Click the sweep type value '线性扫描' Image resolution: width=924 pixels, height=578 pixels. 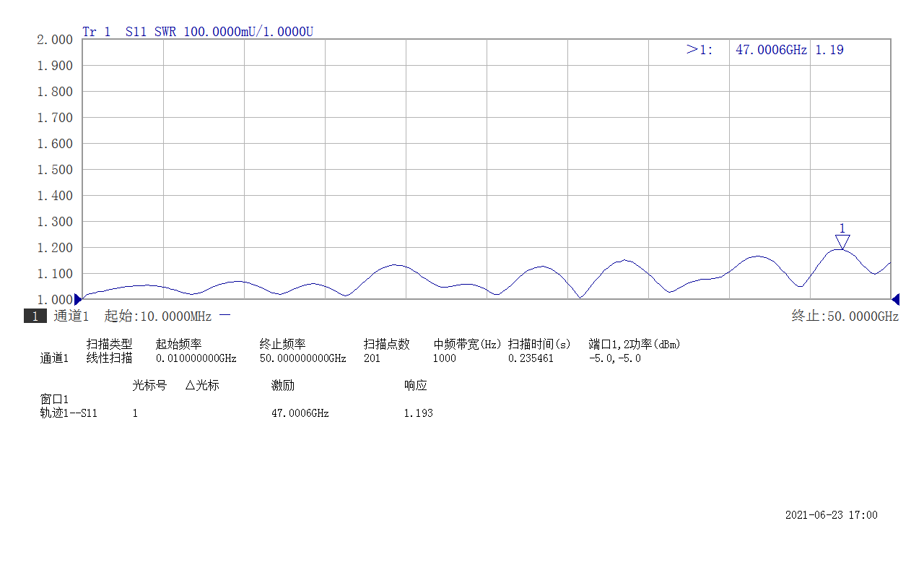point(109,358)
